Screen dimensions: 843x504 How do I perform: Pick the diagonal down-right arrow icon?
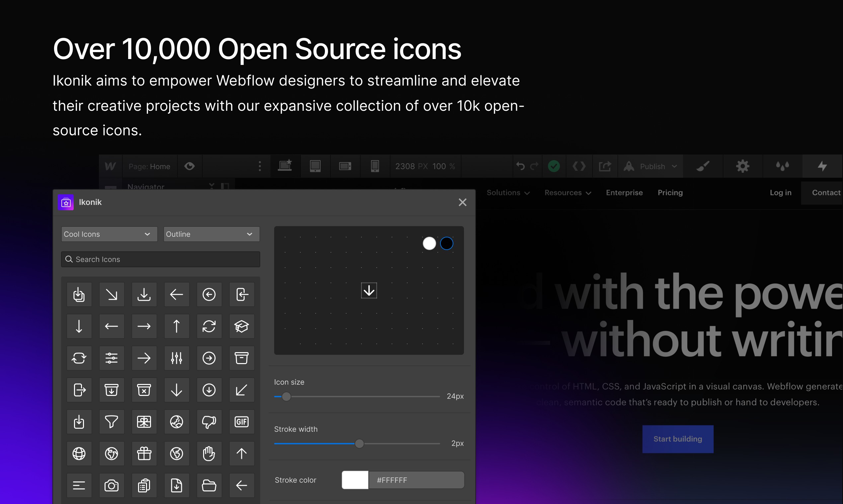(112, 294)
